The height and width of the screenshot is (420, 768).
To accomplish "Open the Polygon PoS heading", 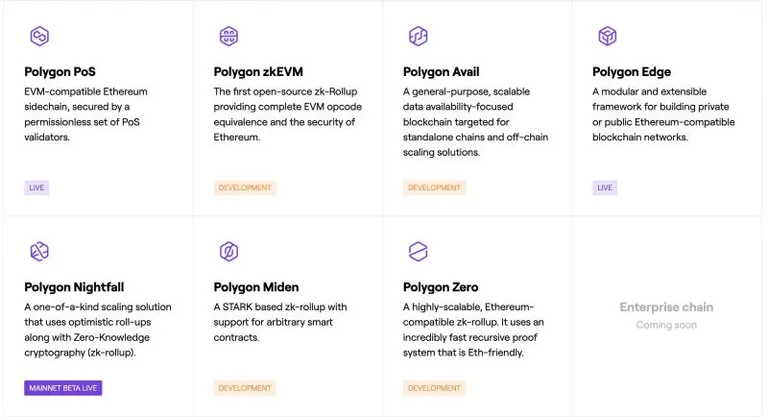I will [x=60, y=72].
